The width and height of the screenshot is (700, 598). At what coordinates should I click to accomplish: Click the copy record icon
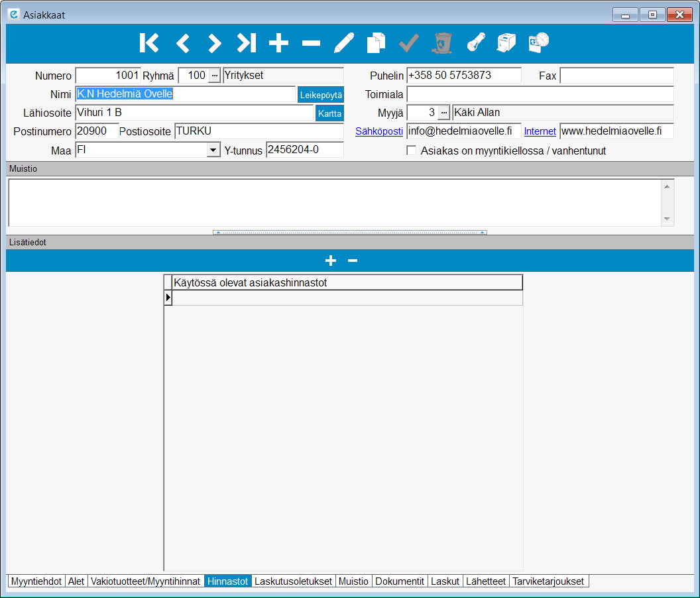tap(376, 43)
